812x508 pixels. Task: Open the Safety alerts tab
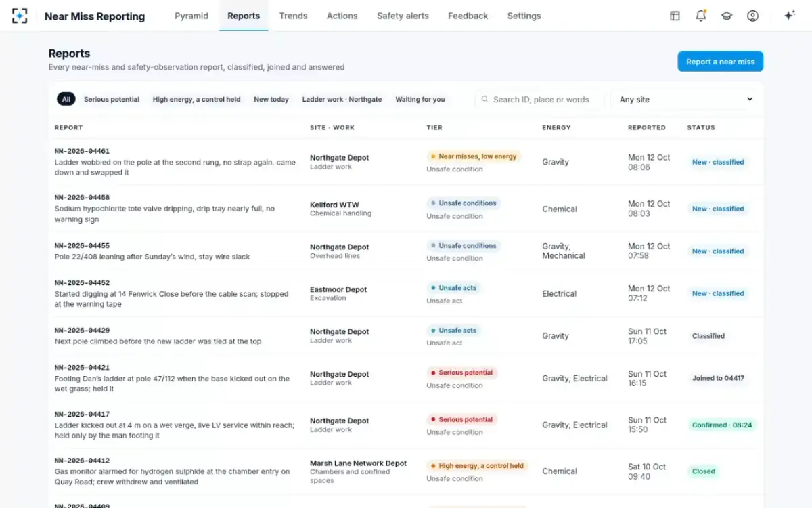coord(403,16)
